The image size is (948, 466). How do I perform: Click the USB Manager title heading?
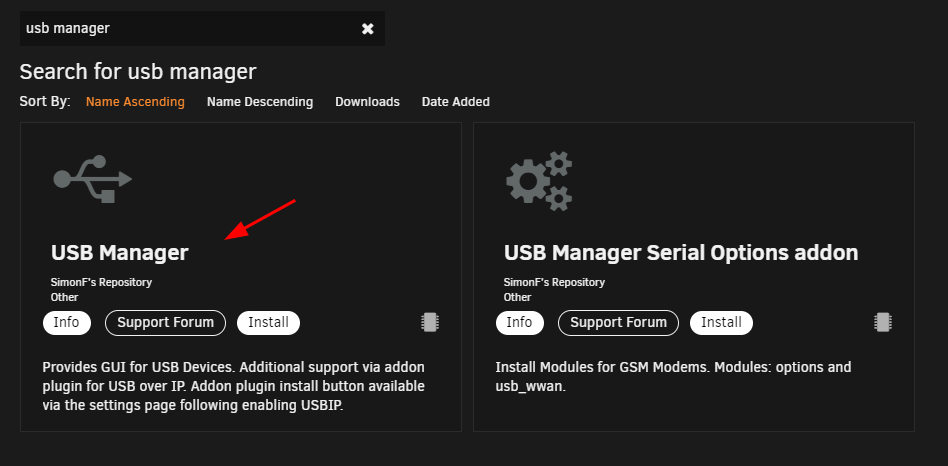point(120,253)
